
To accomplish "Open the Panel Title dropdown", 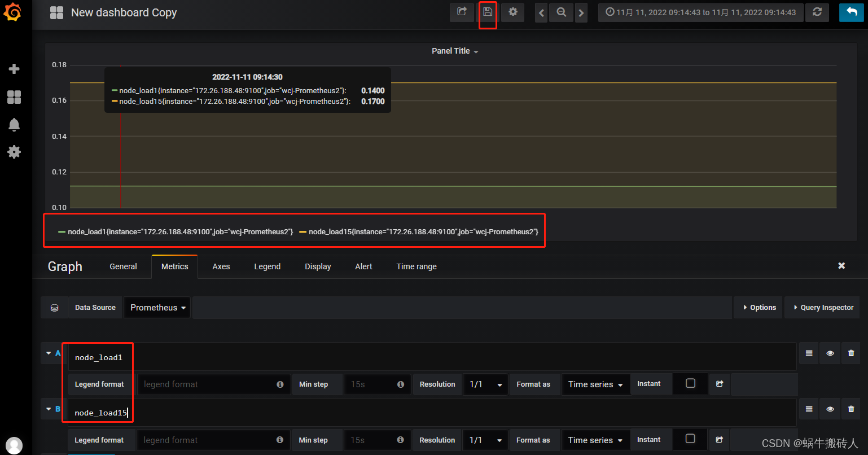I will 455,51.
